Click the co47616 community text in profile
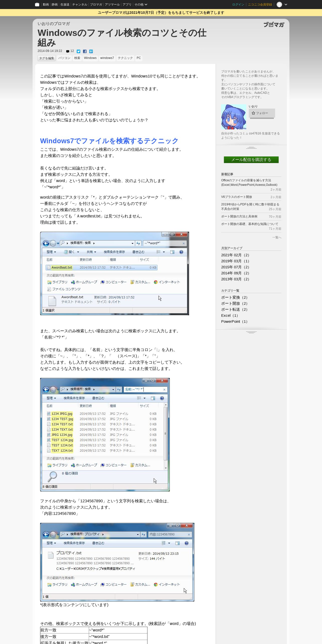 point(255,133)
